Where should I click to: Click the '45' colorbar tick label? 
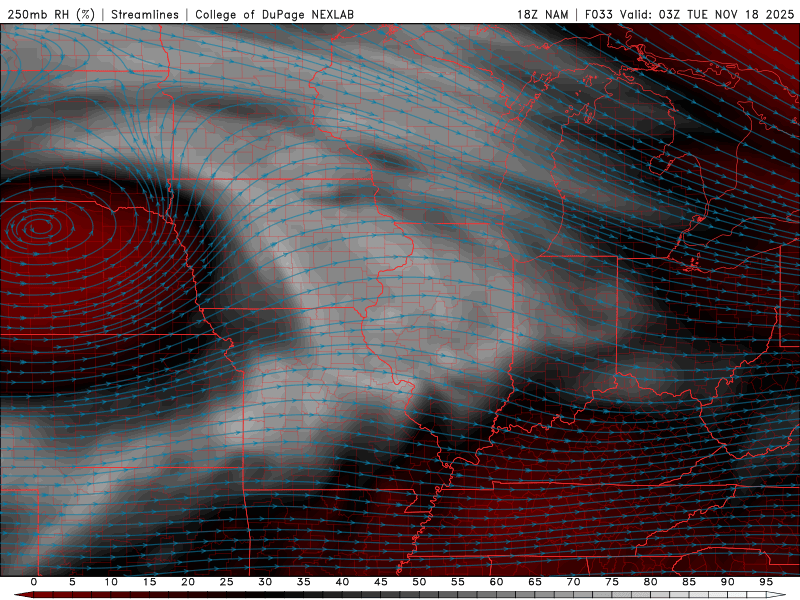point(381,582)
